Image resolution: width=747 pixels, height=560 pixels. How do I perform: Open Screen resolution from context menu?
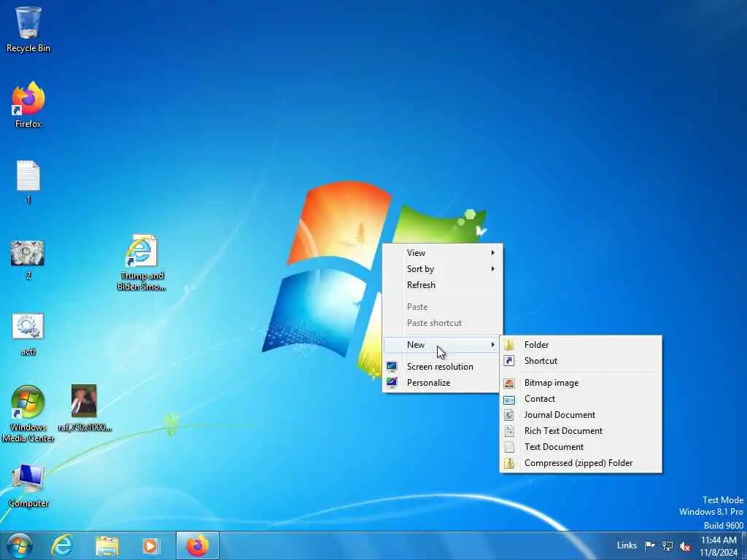443,367
